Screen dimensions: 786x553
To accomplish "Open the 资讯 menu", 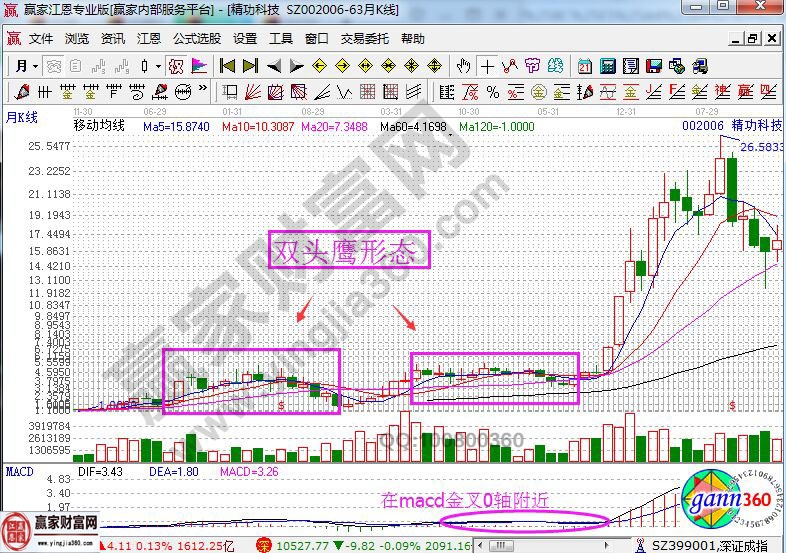I will click(x=113, y=39).
